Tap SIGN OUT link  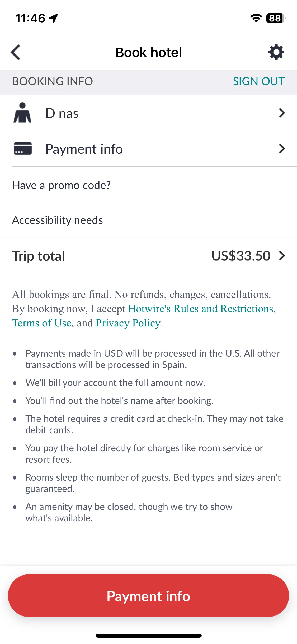point(258,81)
